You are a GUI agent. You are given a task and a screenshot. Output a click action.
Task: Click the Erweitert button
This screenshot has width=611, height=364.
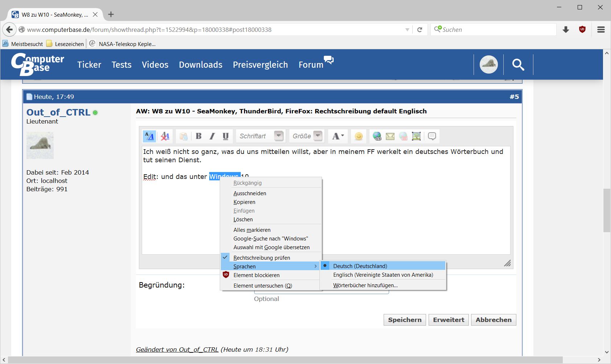(x=449, y=320)
